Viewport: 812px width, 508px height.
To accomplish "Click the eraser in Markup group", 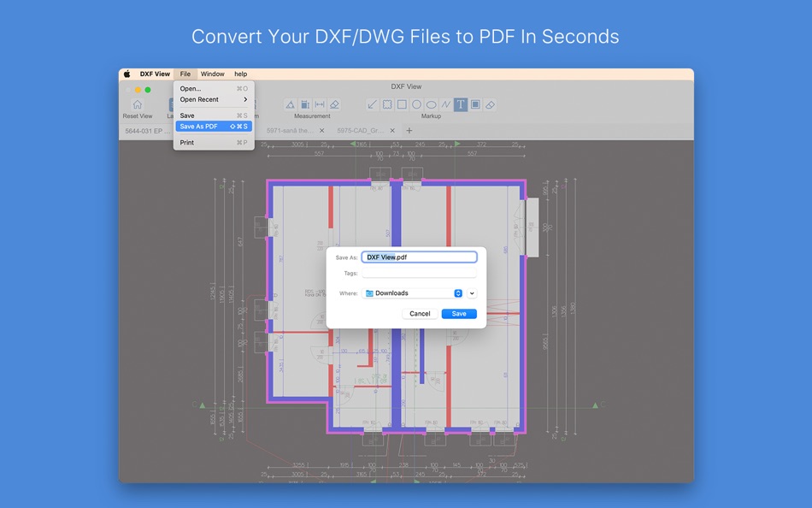I will [x=490, y=104].
